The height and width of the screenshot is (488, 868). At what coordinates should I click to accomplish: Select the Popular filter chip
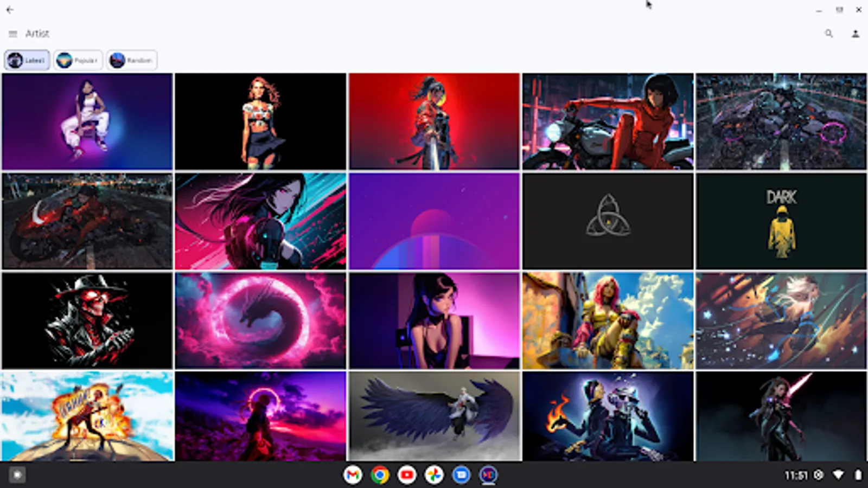[x=78, y=60]
